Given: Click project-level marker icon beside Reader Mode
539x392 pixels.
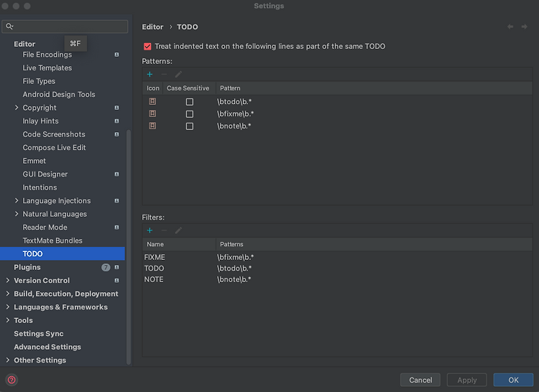Looking at the screenshot, I should pyautogui.click(x=116, y=228).
